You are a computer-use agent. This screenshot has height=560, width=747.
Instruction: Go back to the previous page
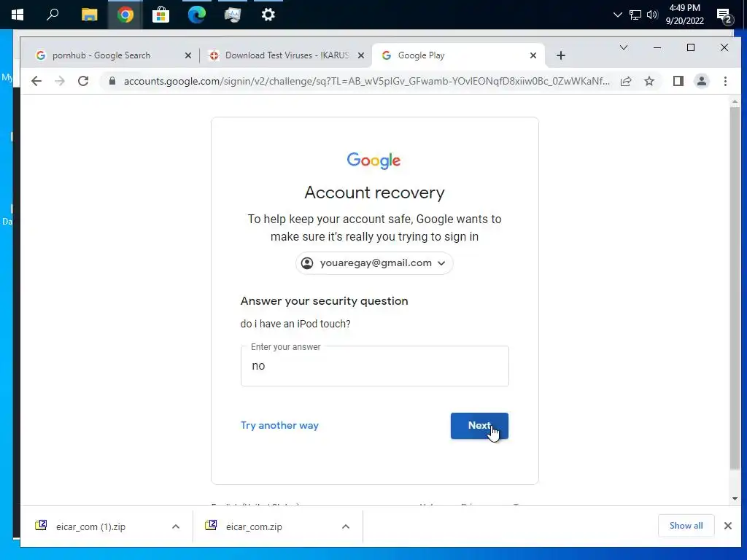pyautogui.click(x=36, y=81)
